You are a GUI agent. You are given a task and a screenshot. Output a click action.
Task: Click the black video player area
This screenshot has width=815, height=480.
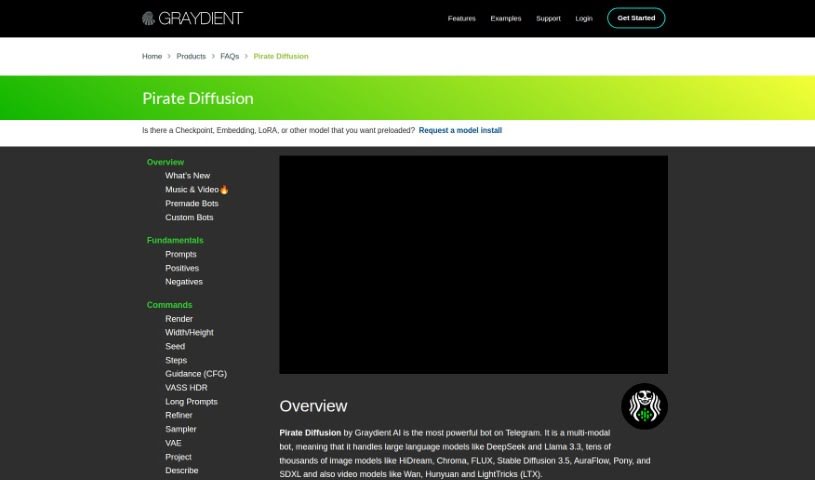point(474,265)
